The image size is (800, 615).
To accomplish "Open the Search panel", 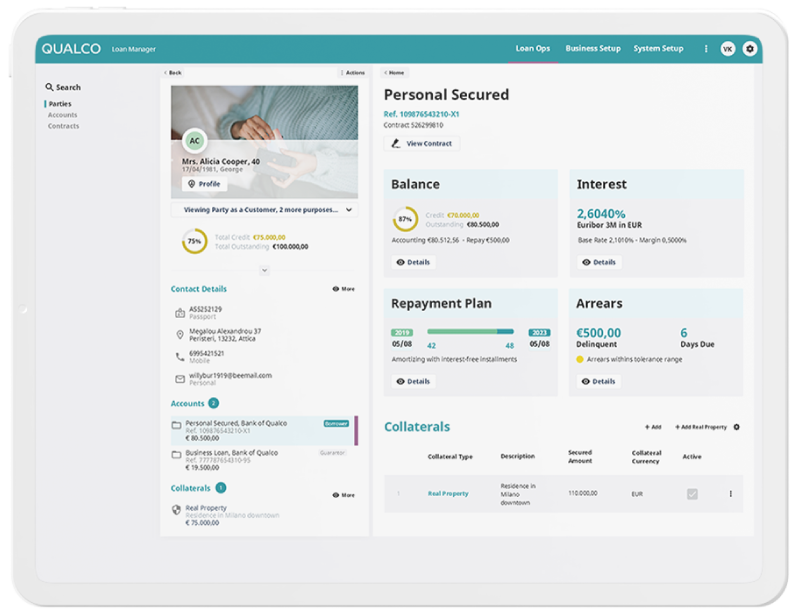I will tap(63, 87).
